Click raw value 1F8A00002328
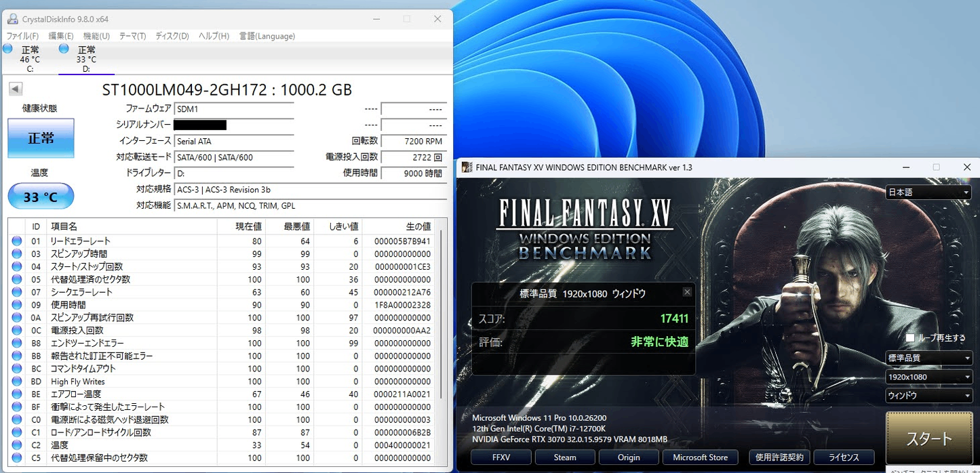This screenshot has width=980, height=473. pyautogui.click(x=402, y=305)
